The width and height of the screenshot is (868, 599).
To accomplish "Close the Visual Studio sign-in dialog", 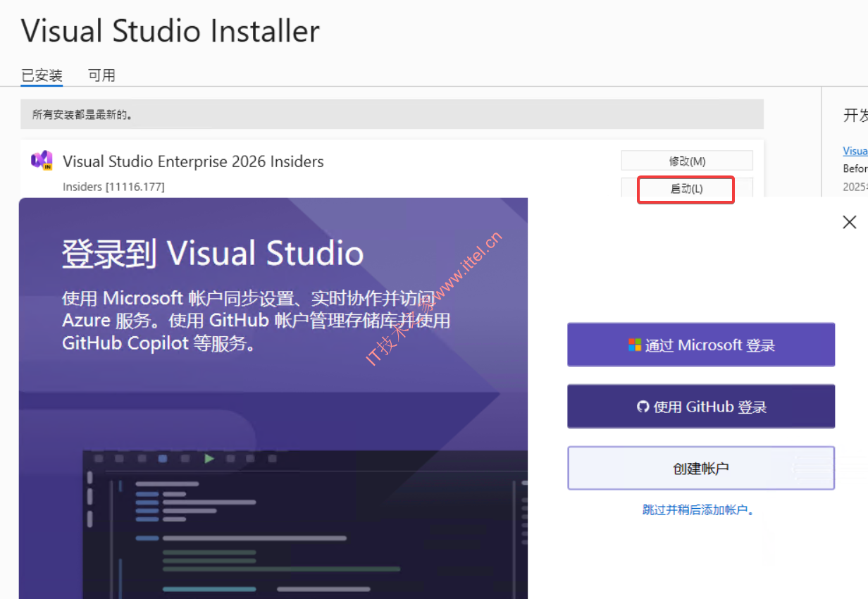I will point(850,222).
